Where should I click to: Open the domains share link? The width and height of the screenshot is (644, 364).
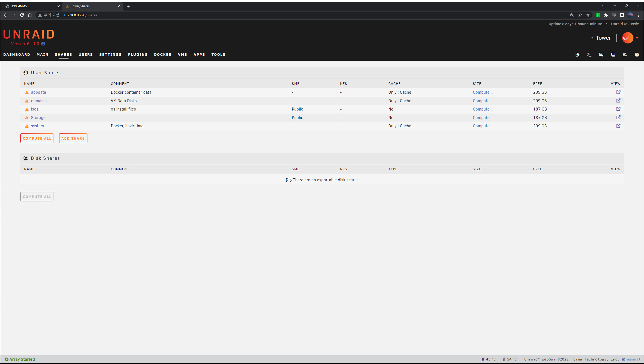(39, 101)
